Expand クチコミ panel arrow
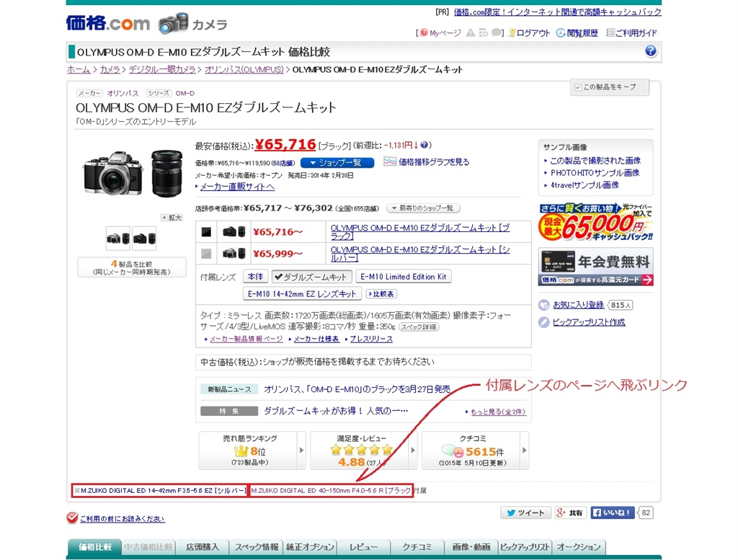The width and height of the screenshot is (738, 560). [x=525, y=450]
